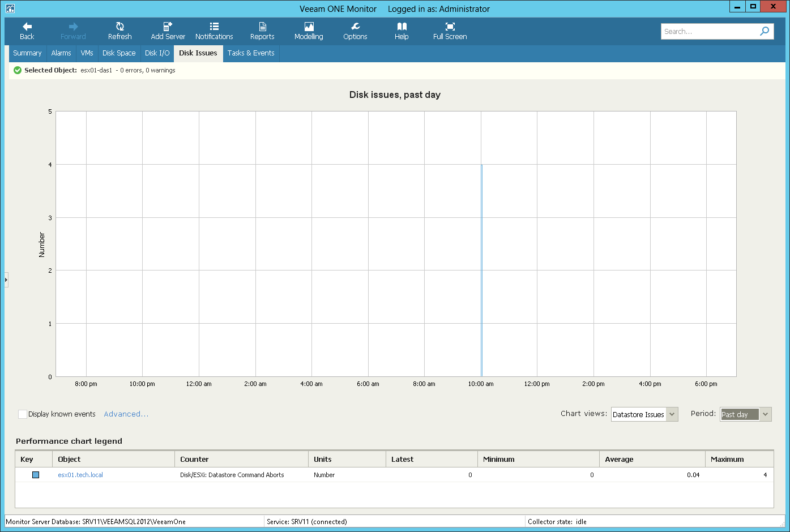Image resolution: width=790 pixels, height=532 pixels.
Task: Open the Notifications list
Action: pos(214,31)
